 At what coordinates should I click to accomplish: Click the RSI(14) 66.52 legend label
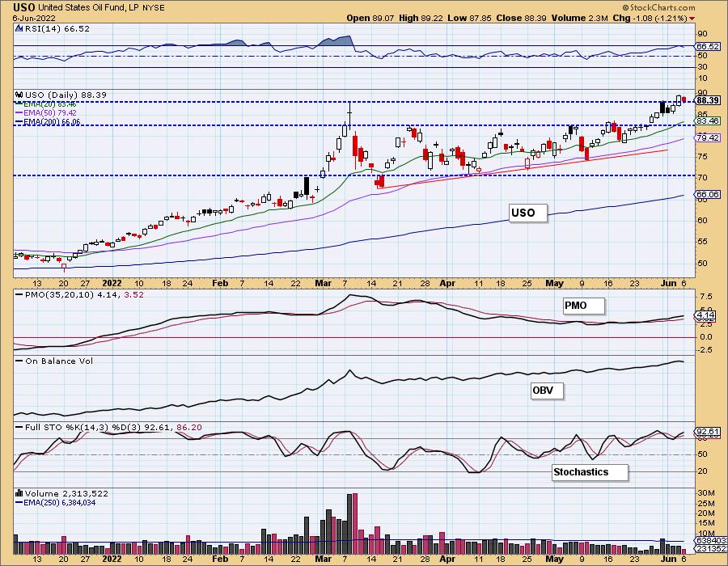[x=57, y=28]
